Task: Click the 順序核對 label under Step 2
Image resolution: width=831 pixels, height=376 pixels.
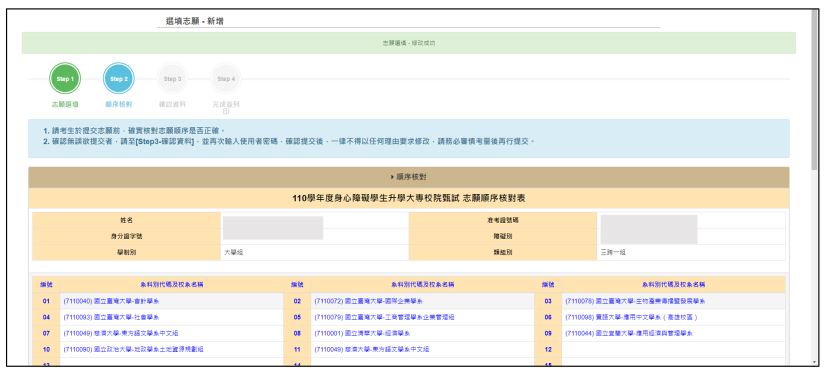Action: (x=119, y=104)
